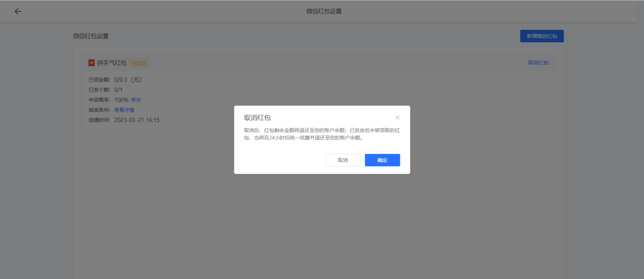This screenshot has height=279, width=644.
Task: Close the 取消红包 dialog with X
Action: tap(397, 117)
